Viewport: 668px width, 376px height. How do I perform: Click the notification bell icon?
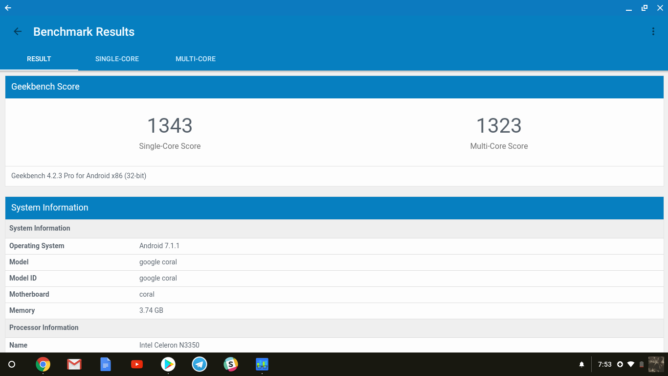[582, 364]
